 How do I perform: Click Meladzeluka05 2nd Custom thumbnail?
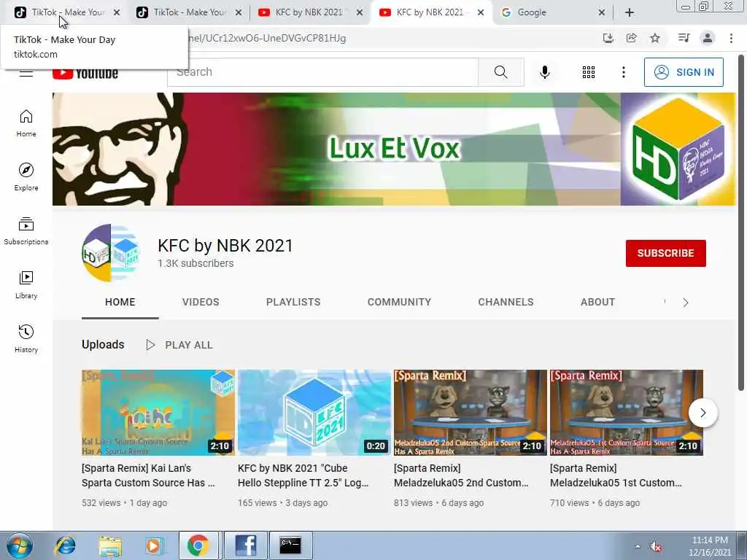click(x=471, y=413)
